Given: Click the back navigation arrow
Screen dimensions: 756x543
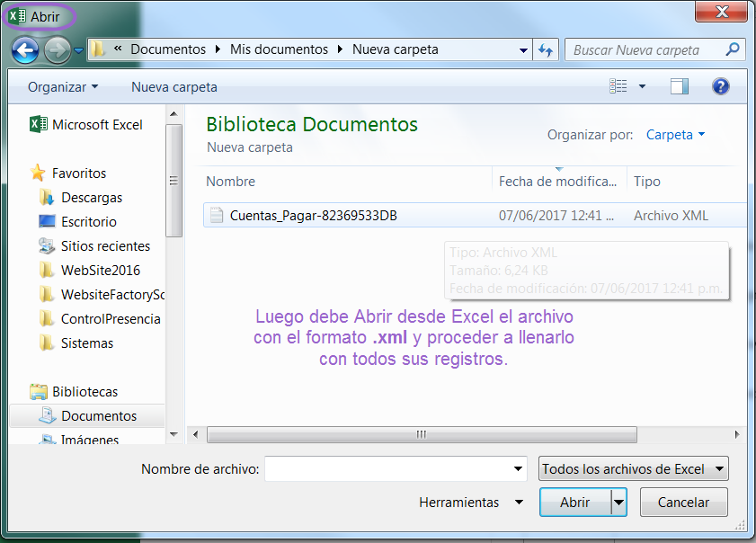Looking at the screenshot, I should 26,49.
